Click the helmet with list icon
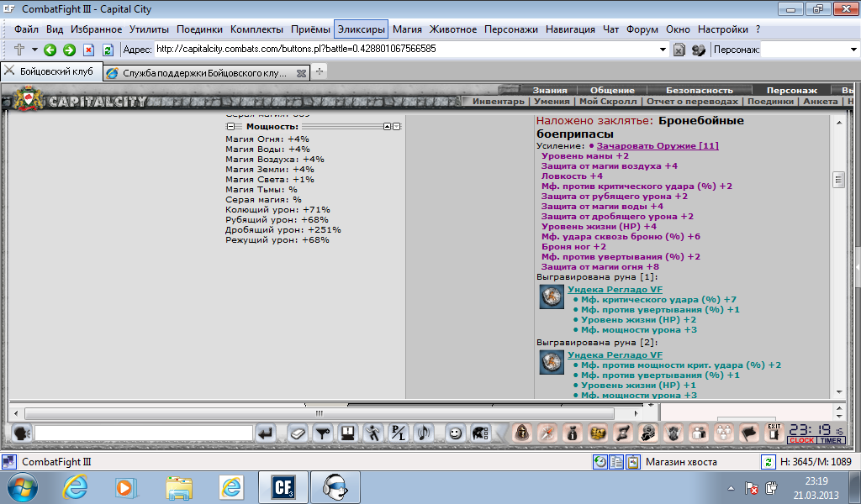The image size is (861, 504). tap(480, 433)
